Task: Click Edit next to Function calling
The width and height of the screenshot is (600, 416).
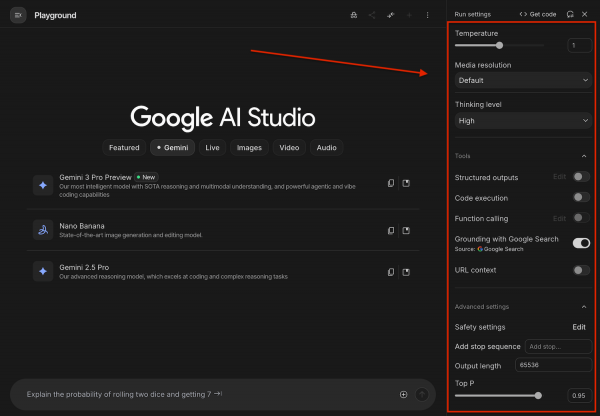Action: click(x=559, y=219)
